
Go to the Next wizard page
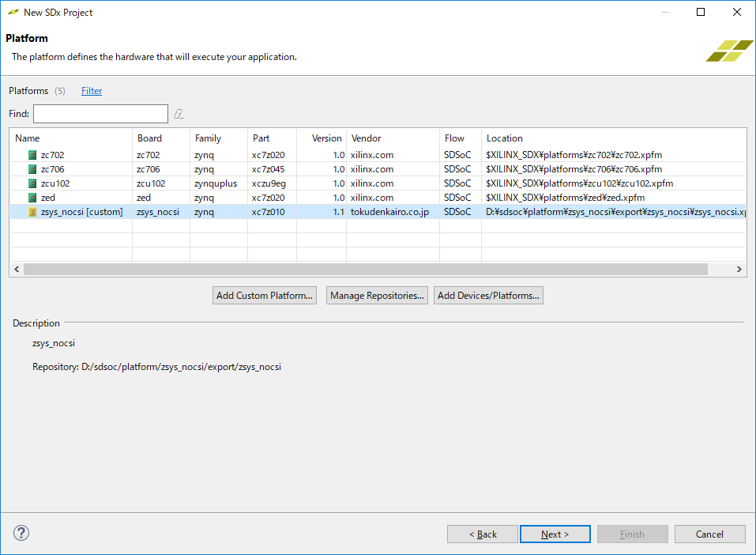point(555,534)
